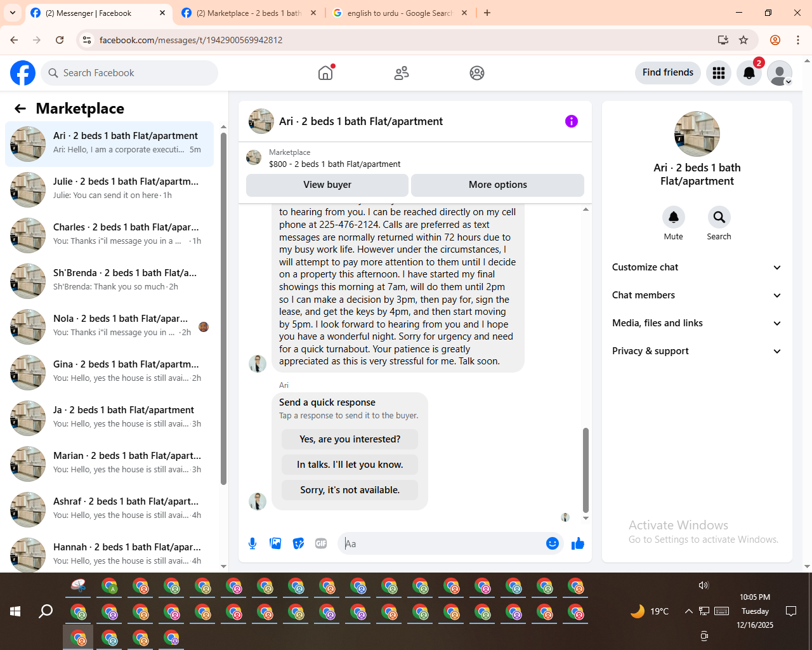Click the More options button
This screenshot has width=812, height=650.
498,185
